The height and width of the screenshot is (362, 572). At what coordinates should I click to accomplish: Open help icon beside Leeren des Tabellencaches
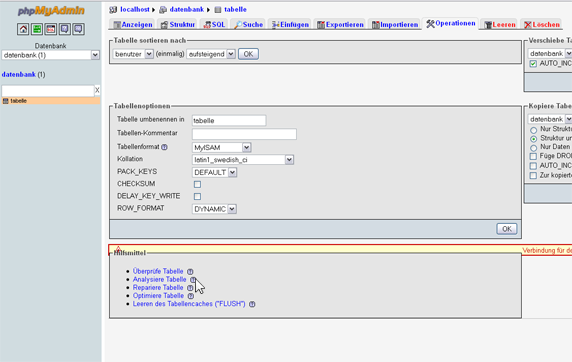[x=252, y=304]
